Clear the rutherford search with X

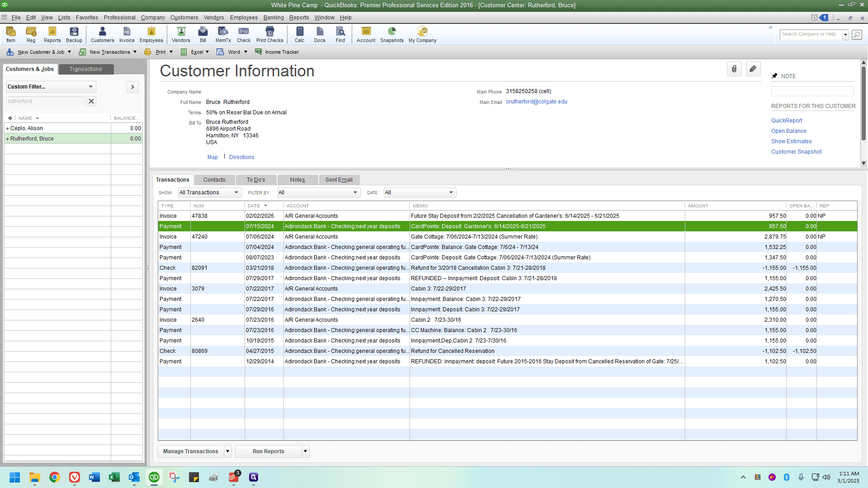point(91,101)
